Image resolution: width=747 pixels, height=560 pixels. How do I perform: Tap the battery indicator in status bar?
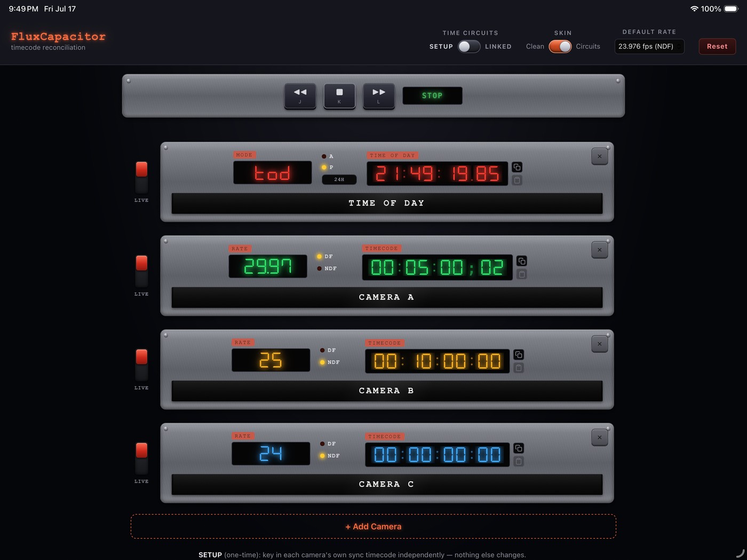(x=731, y=9)
